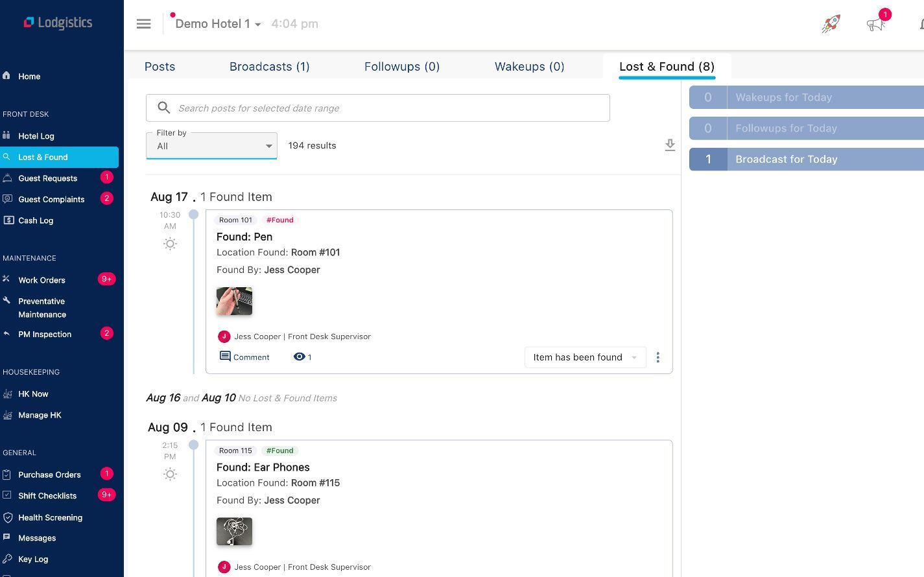
Task: Launch the rocket icon in header
Action: [x=831, y=24]
